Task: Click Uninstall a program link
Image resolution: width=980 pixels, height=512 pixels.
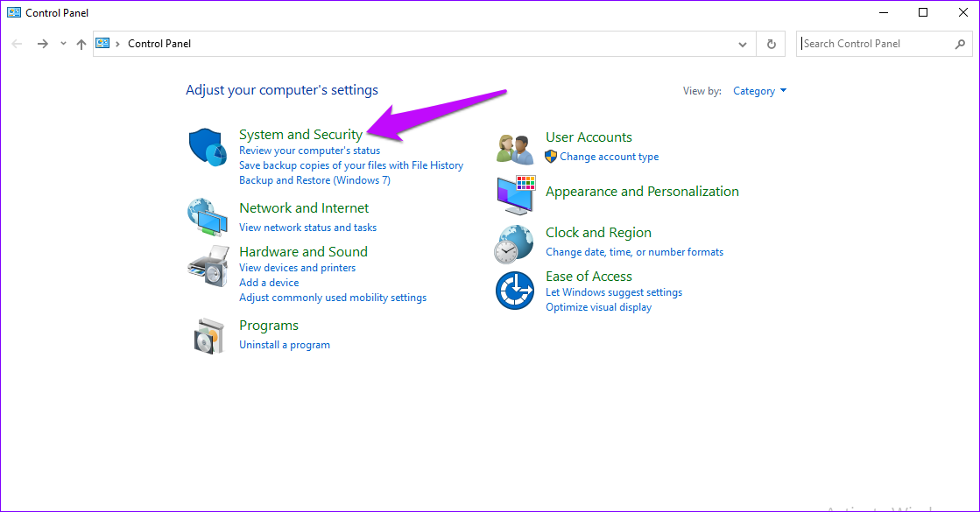Action: click(x=285, y=345)
